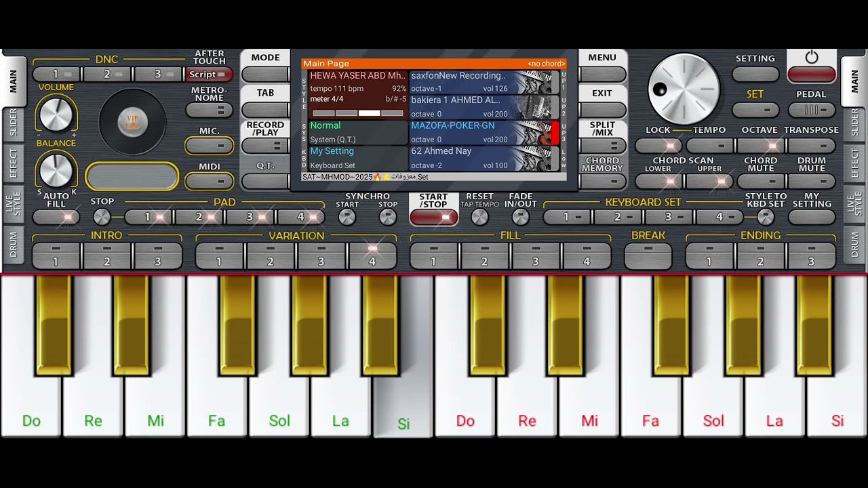Select saxfonNew Recording.. upper sound
This screenshot has height=488, width=868.
pos(485,82)
